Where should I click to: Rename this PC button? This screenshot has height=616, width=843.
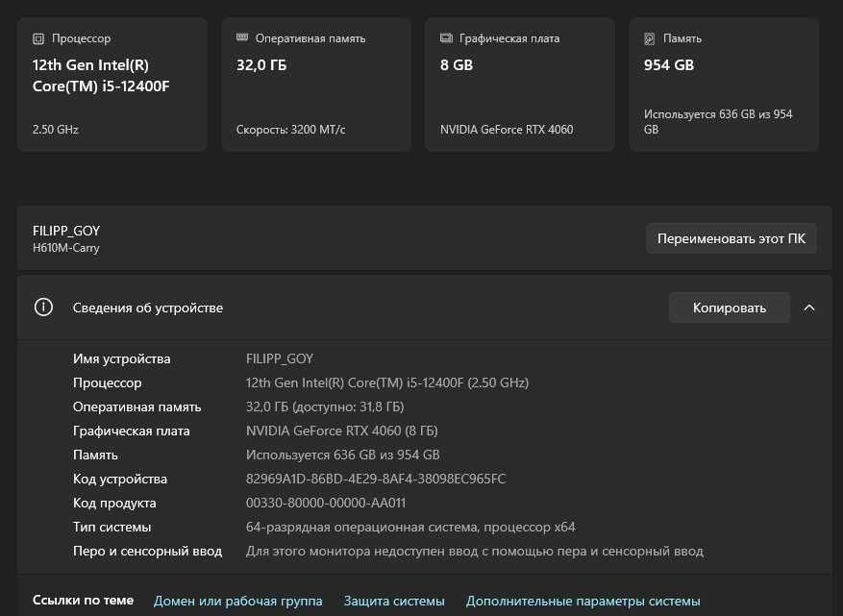(x=731, y=238)
